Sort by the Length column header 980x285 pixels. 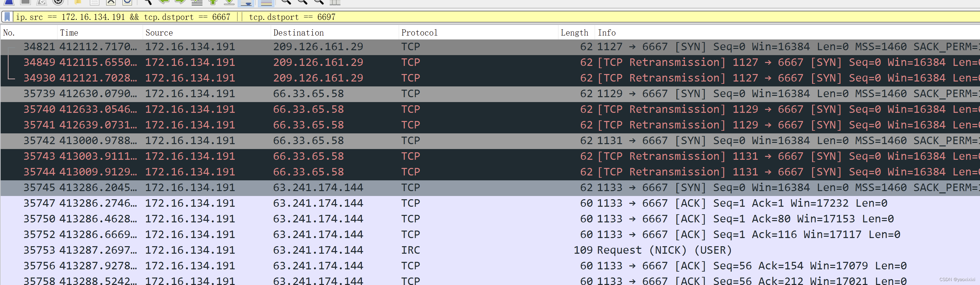[576, 33]
